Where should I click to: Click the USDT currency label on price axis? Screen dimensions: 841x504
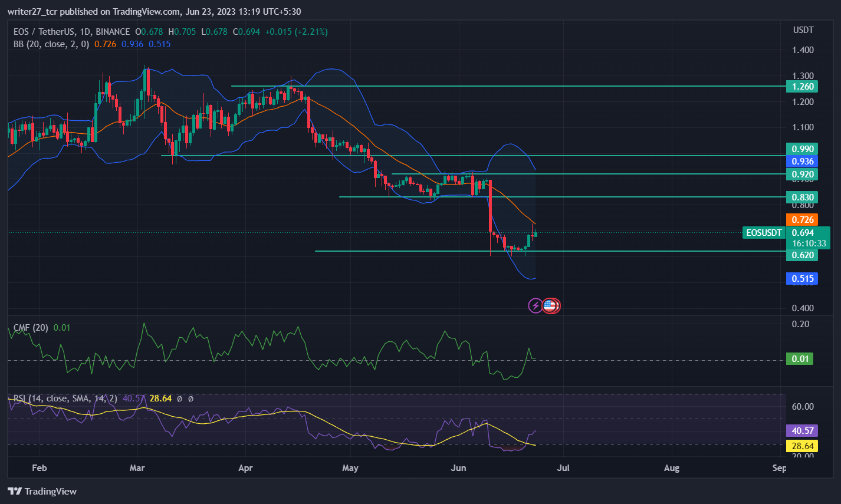803,30
